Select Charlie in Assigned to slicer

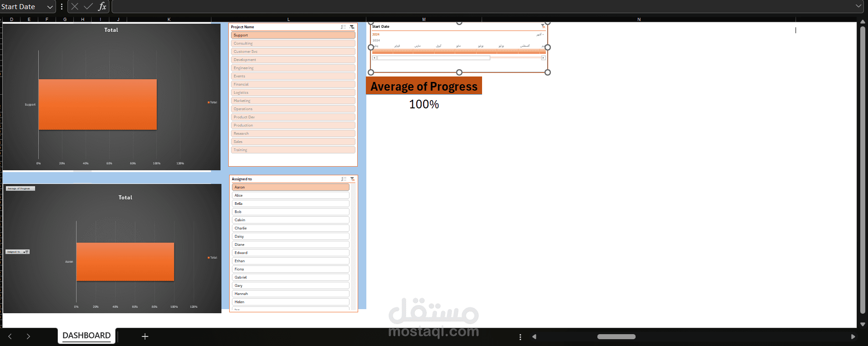tap(291, 228)
